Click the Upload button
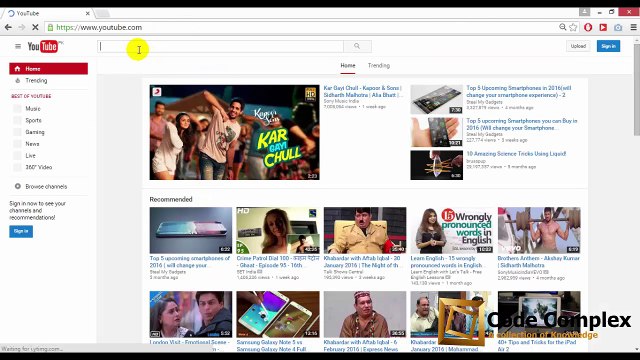 (x=578, y=46)
